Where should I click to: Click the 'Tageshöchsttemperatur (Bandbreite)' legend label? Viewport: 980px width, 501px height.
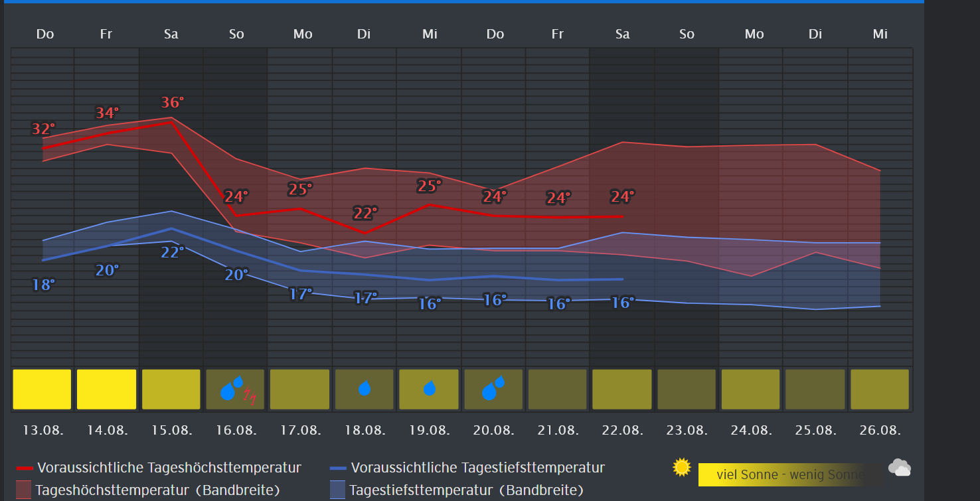click(x=158, y=490)
